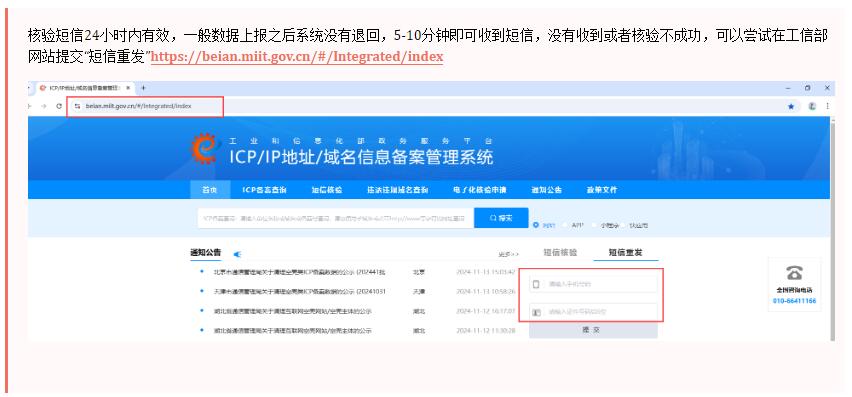Open the beian.miit.gov.cn Integrated index hyperlink
852x397 pixels.
(297, 56)
